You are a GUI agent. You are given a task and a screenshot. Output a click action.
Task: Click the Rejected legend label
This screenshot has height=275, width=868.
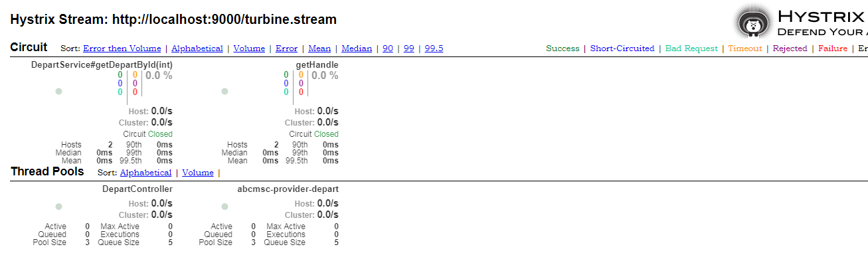coord(790,48)
